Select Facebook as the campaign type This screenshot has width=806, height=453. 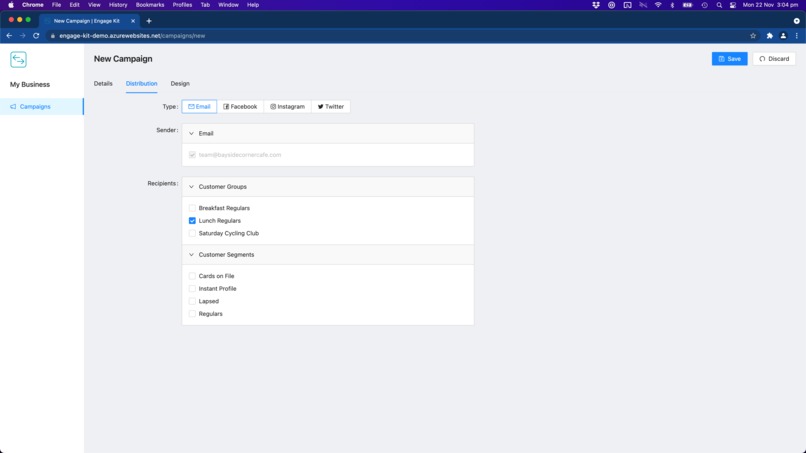pyautogui.click(x=240, y=106)
